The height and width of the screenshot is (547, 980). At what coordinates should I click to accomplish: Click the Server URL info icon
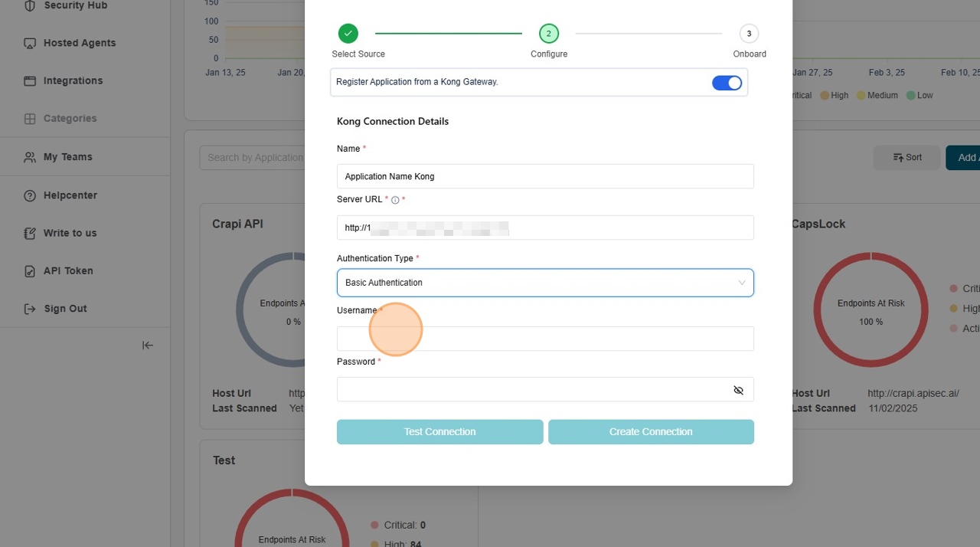coord(395,200)
